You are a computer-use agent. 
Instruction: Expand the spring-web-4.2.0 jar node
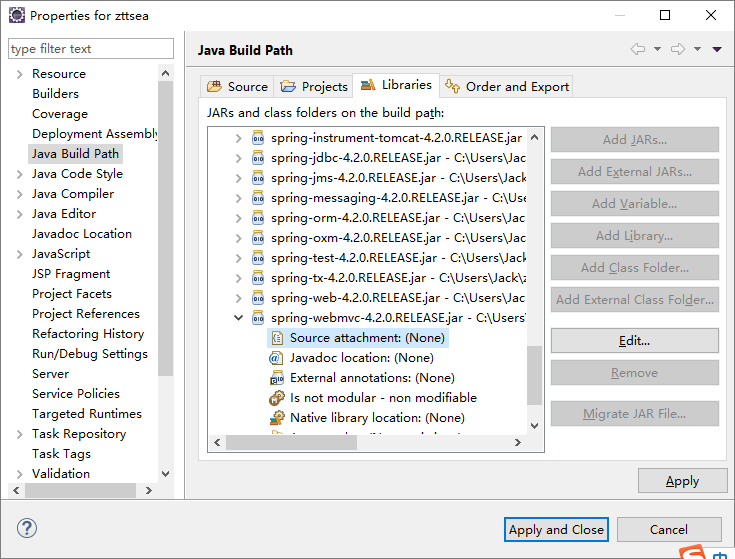tap(238, 298)
